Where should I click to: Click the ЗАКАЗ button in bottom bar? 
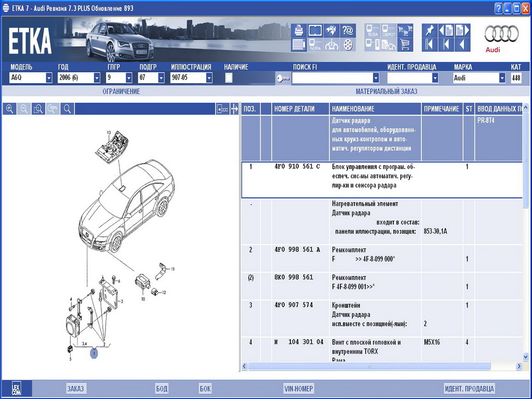75,389
